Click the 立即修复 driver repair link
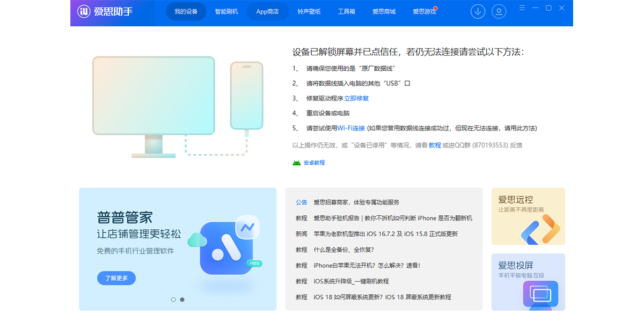Viewport: 644px width, 322px height. 357,98
